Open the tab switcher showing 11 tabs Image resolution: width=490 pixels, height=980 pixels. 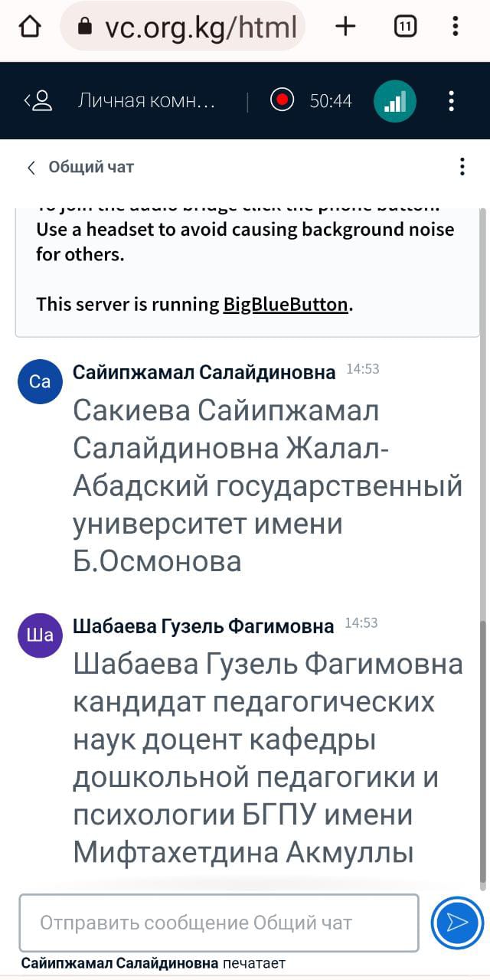click(x=405, y=27)
